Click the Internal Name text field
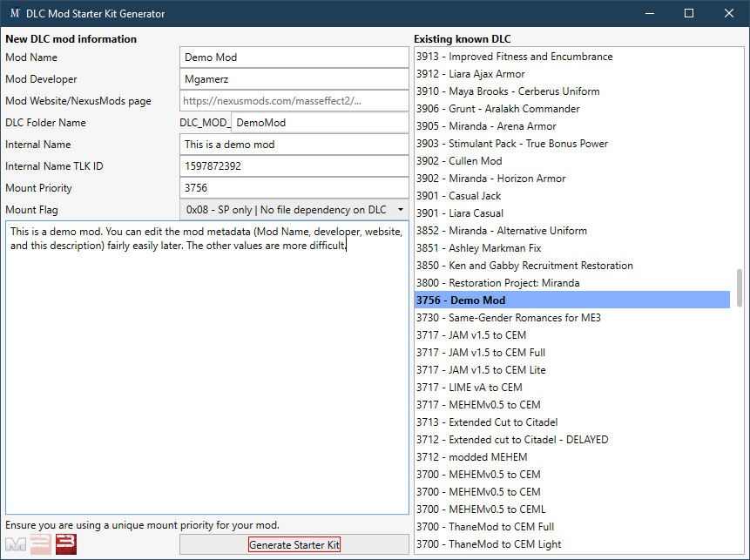The height and width of the screenshot is (560, 750). tap(294, 145)
